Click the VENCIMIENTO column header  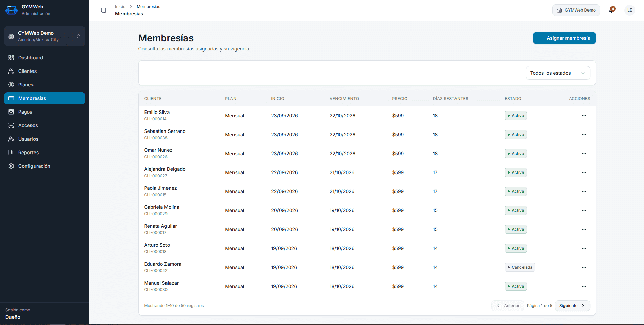[344, 99]
